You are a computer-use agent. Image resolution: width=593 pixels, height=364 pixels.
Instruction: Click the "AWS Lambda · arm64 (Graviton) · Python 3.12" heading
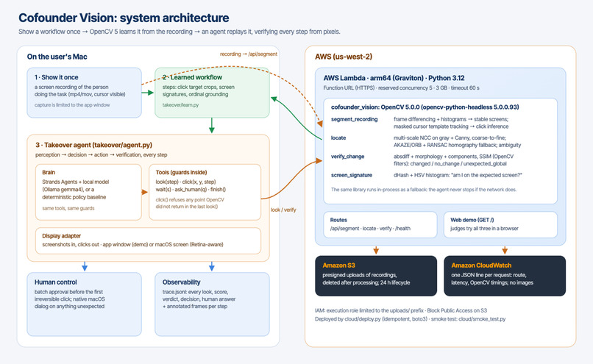point(394,78)
